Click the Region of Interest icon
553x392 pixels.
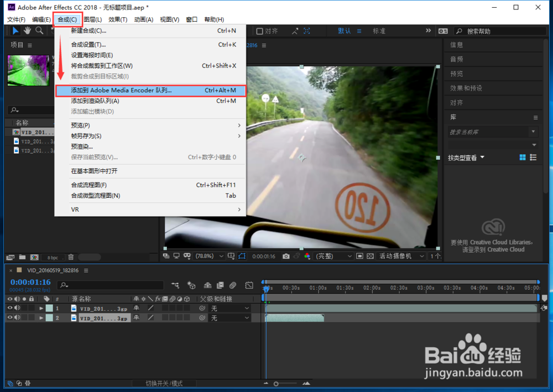coord(359,257)
